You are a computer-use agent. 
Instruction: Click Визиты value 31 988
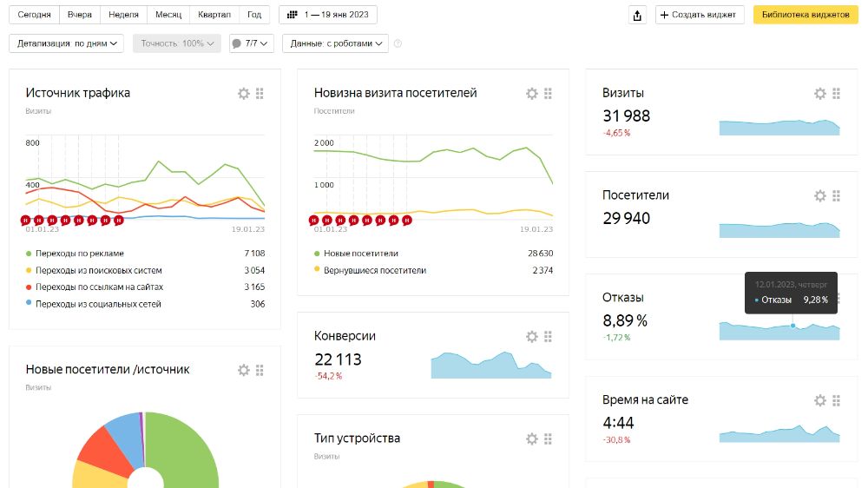coord(626,115)
